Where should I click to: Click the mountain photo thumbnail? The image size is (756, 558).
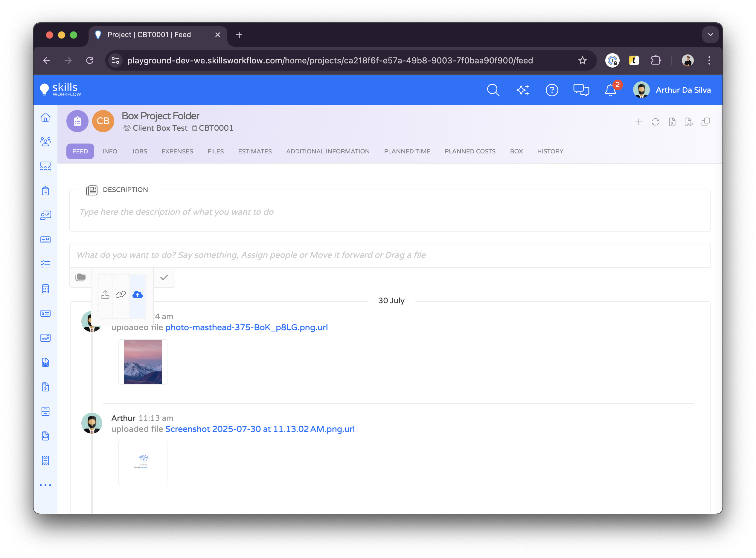click(143, 362)
